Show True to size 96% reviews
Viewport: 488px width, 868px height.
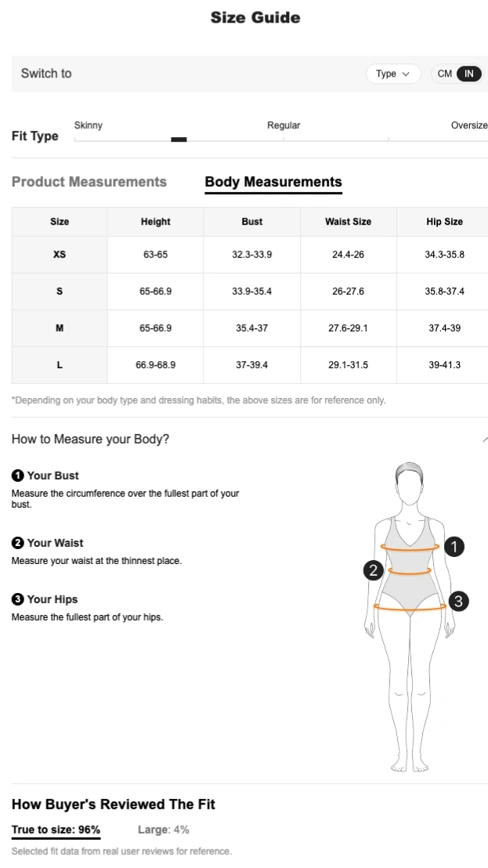click(x=56, y=830)
